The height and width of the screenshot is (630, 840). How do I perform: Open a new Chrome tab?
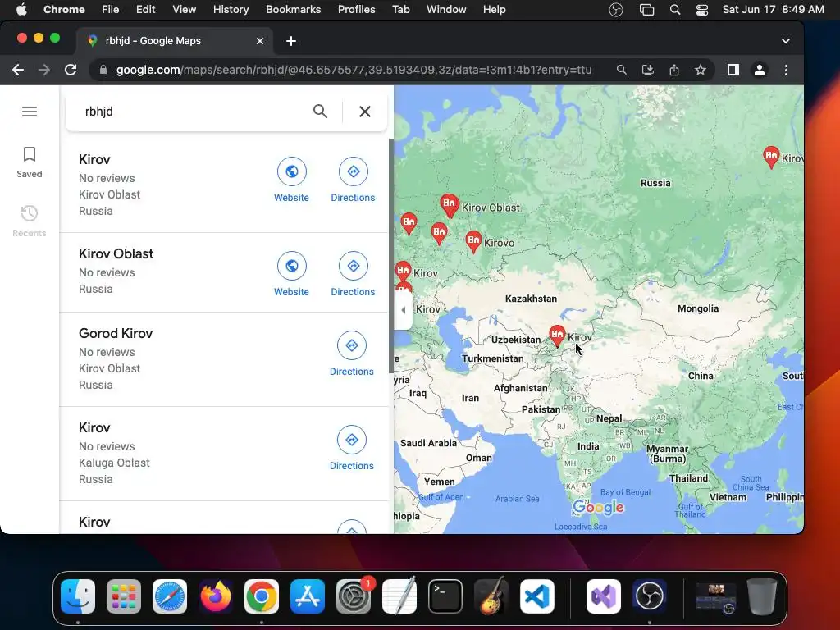(x=291, y=41)
